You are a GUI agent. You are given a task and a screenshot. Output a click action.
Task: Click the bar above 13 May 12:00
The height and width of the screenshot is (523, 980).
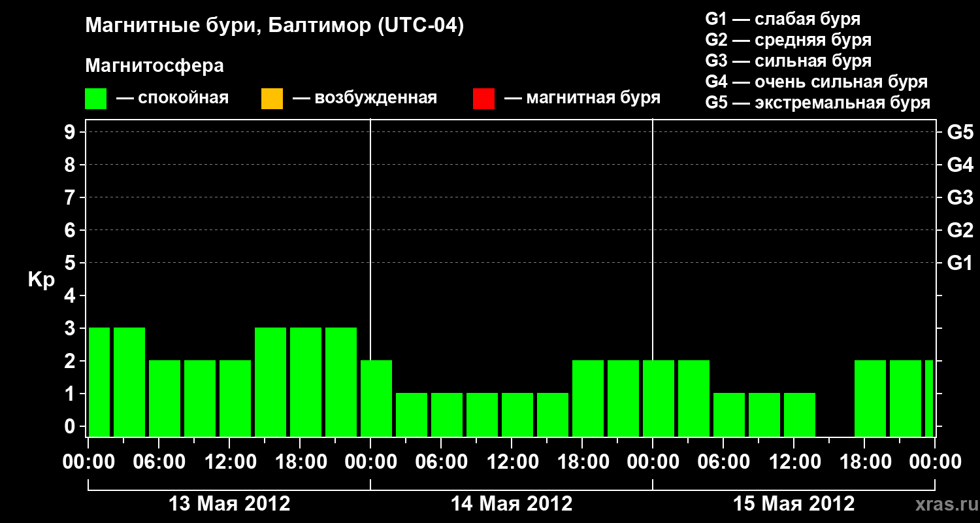coord(235,398)
